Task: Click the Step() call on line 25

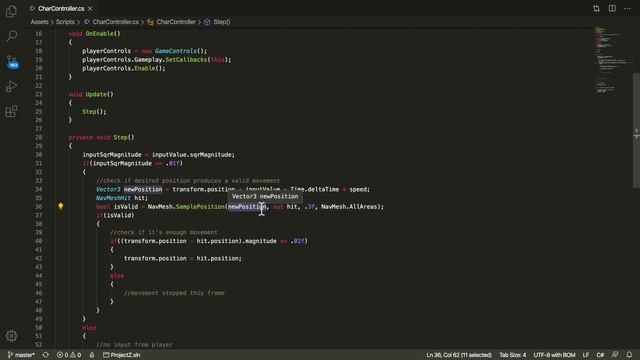Action: tap(94, 111)
